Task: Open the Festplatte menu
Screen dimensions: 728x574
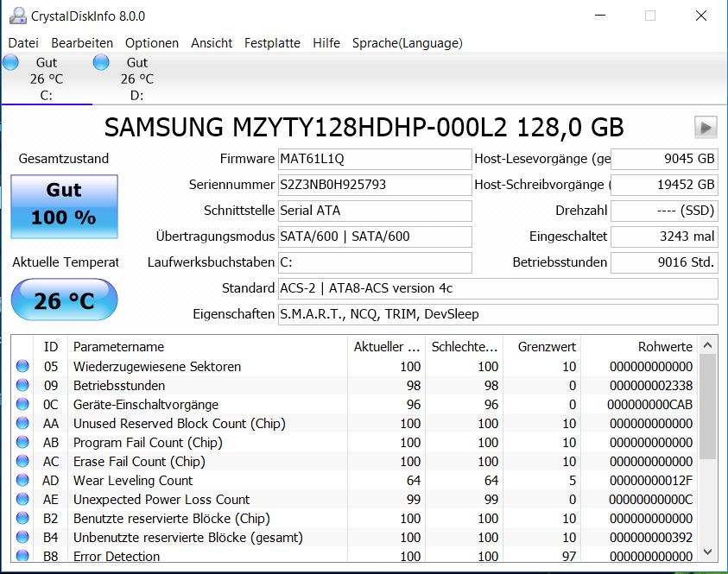Action: [x=272, y=42]
